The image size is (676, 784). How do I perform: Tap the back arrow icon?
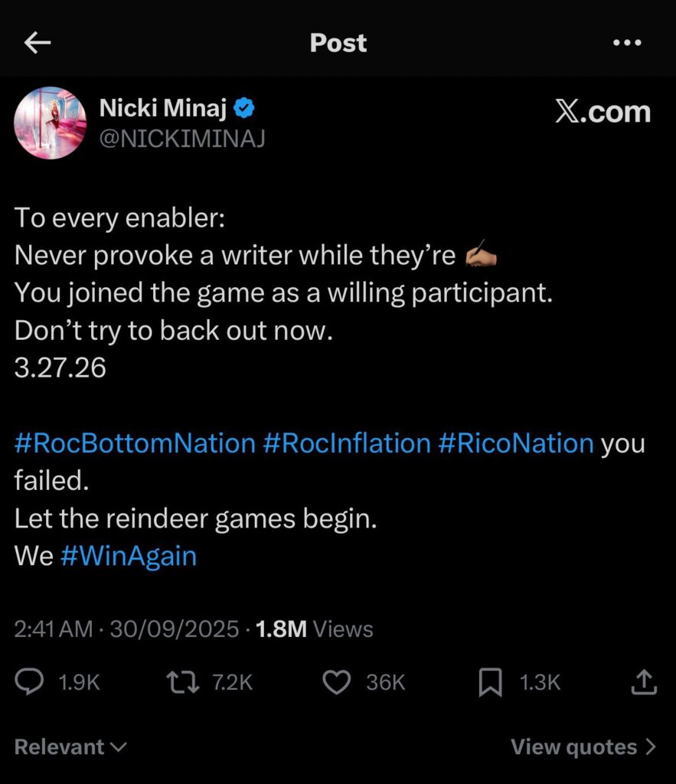(37, 43)
